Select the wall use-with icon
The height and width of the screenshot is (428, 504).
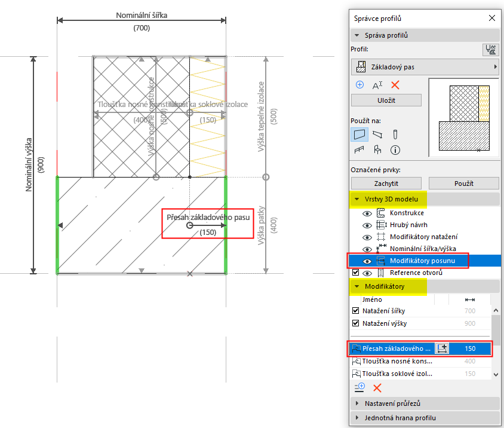pyautogui.click(x=359, y=134)
